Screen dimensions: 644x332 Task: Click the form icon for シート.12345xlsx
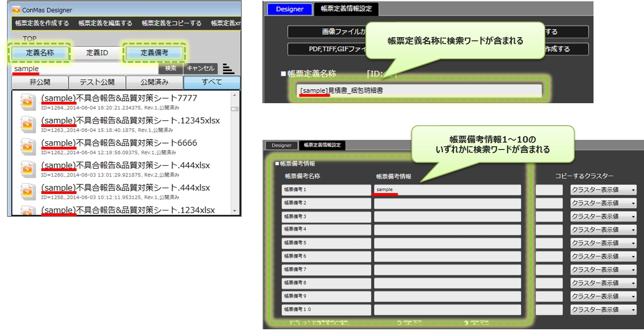point(28,124)
